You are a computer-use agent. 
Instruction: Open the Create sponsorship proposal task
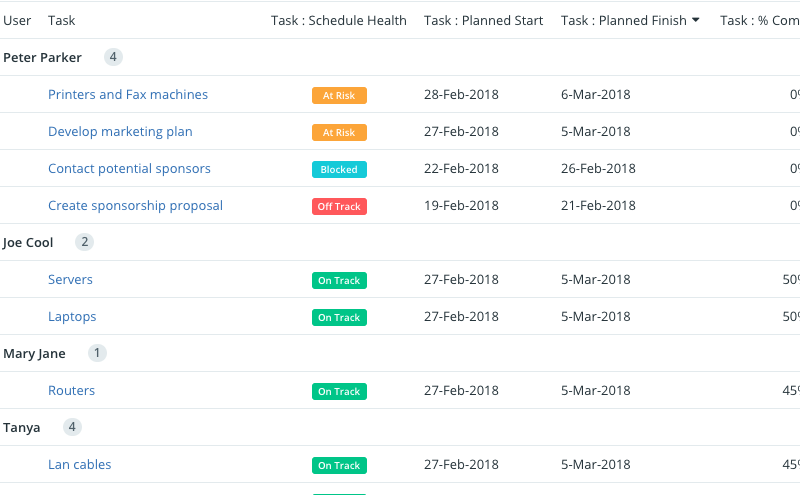(x=135, y=206)
